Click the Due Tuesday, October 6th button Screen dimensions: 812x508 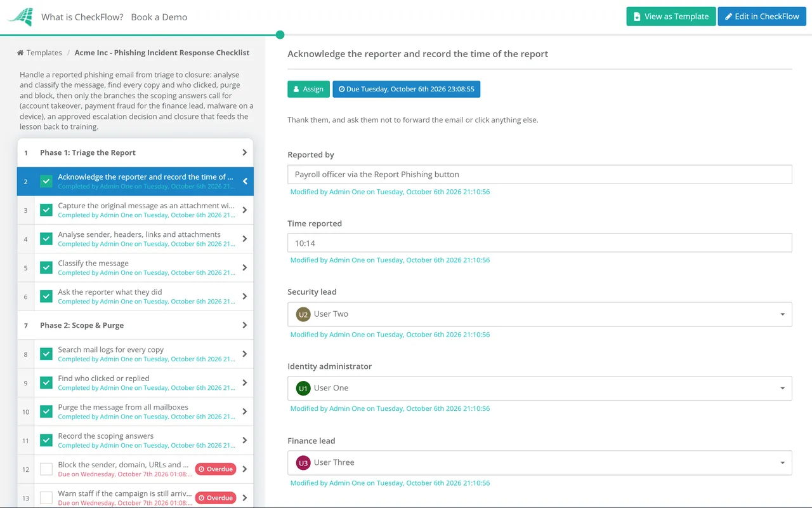point(406,89)
